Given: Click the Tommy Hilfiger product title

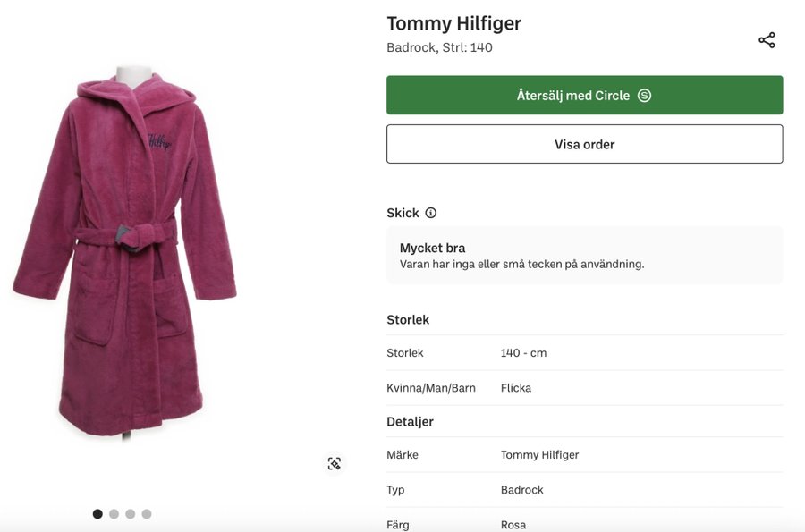Looking at the screenshot, I should click(453, 23).
